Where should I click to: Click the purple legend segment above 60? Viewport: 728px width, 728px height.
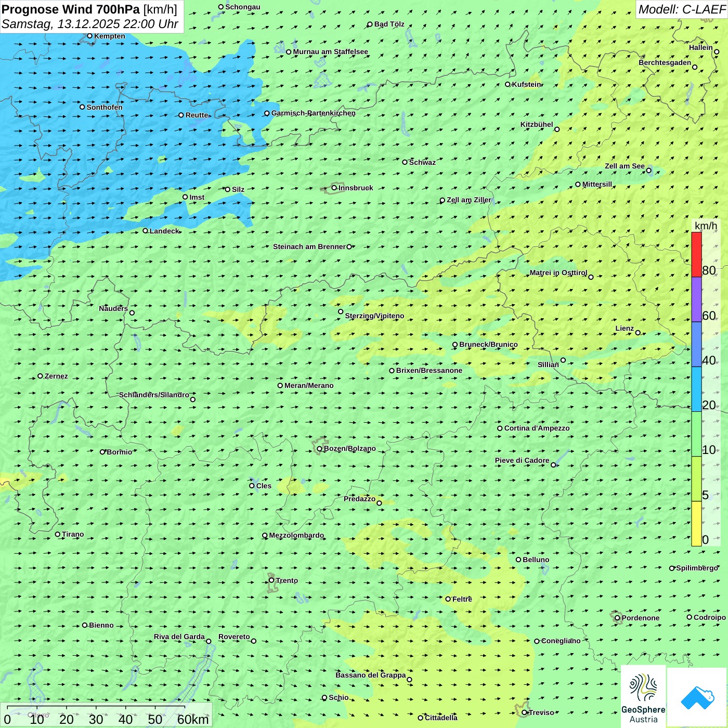[696, 300]
